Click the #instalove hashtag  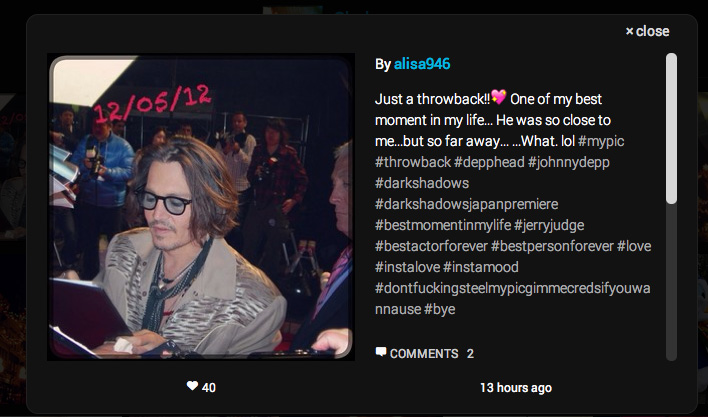407,267
